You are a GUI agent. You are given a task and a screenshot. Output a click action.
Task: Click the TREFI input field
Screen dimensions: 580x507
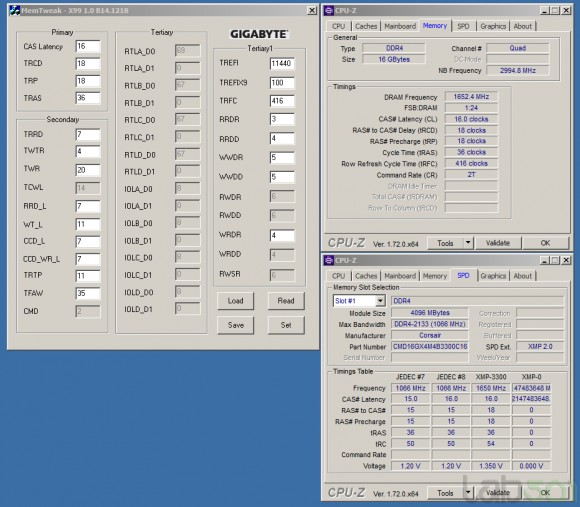click(282, 64)
